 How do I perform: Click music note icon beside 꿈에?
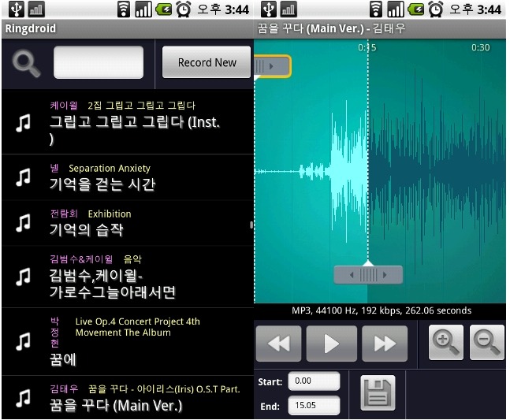point(24,342)
